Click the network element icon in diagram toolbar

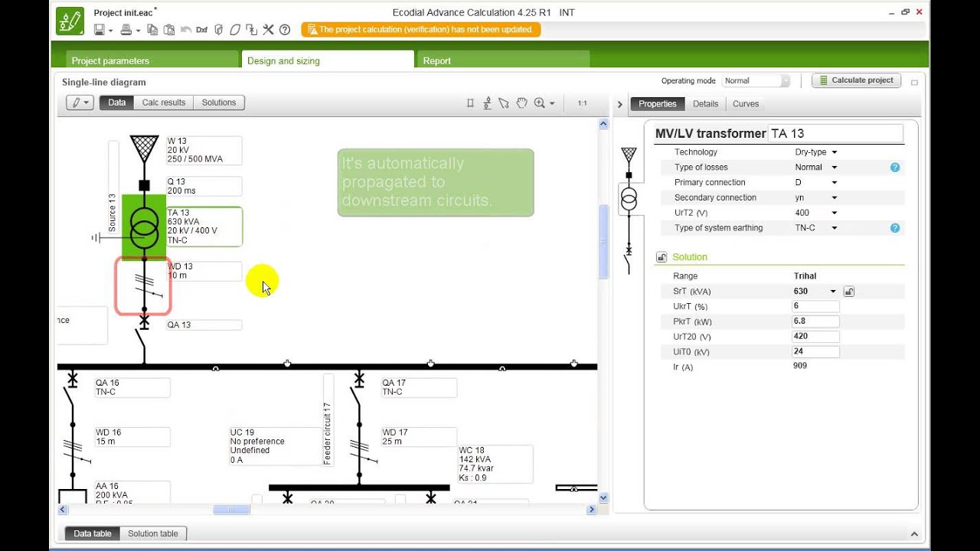(487, 103)
